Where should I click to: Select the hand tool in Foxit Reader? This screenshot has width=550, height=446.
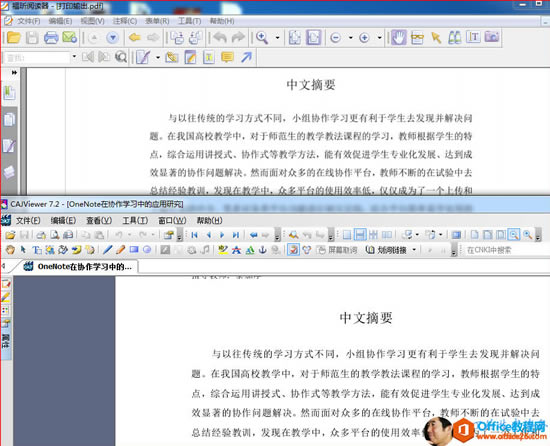pos(399,38)
